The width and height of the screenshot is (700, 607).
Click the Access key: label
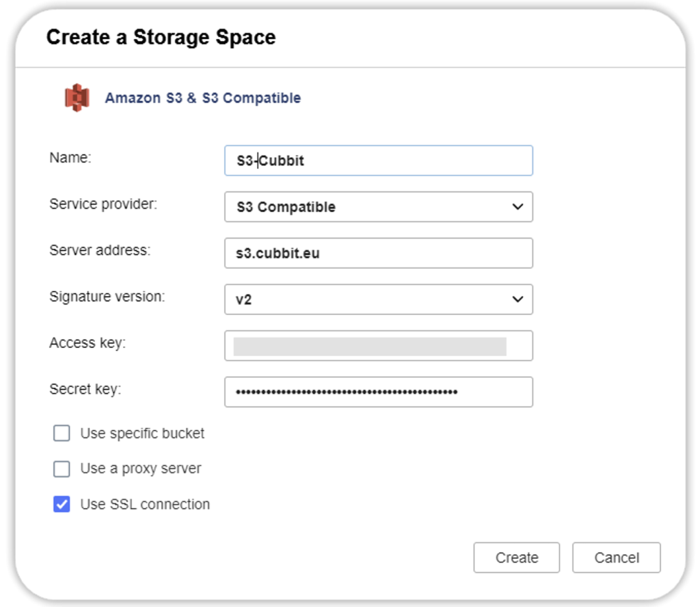(x=87, y=342)
